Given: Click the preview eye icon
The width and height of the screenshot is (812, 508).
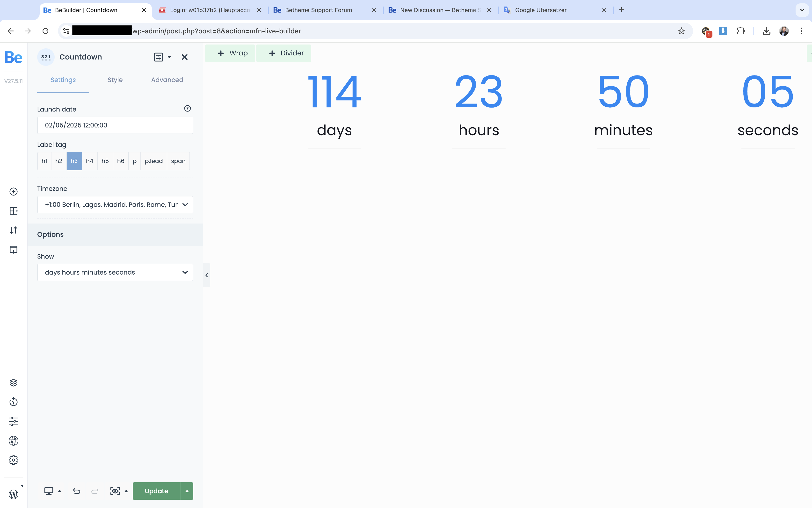Looking at the screenshot, I should click(x=115, y=491).
